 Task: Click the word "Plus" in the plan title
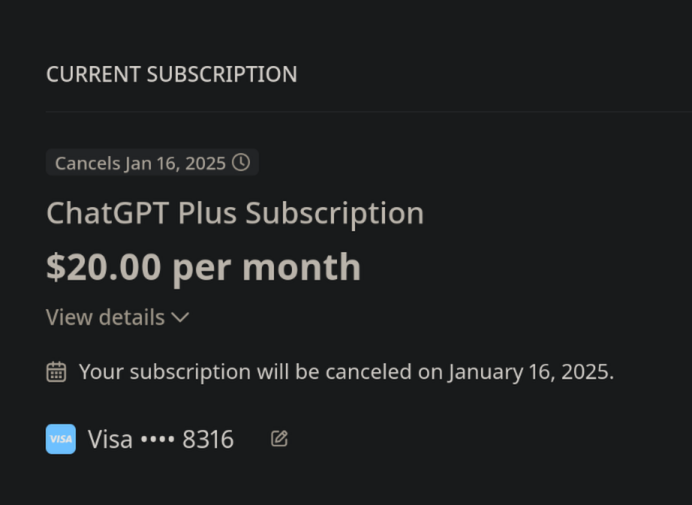208,213
